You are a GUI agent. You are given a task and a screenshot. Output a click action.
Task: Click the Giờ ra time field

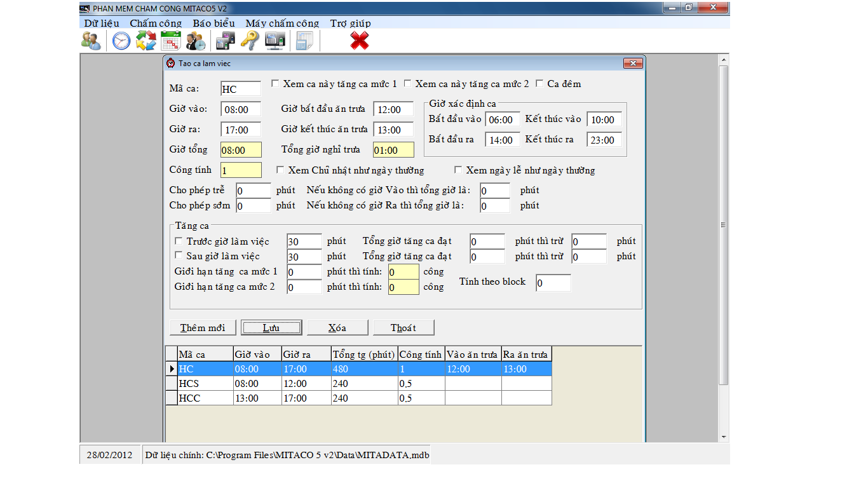tap(241, 130)
